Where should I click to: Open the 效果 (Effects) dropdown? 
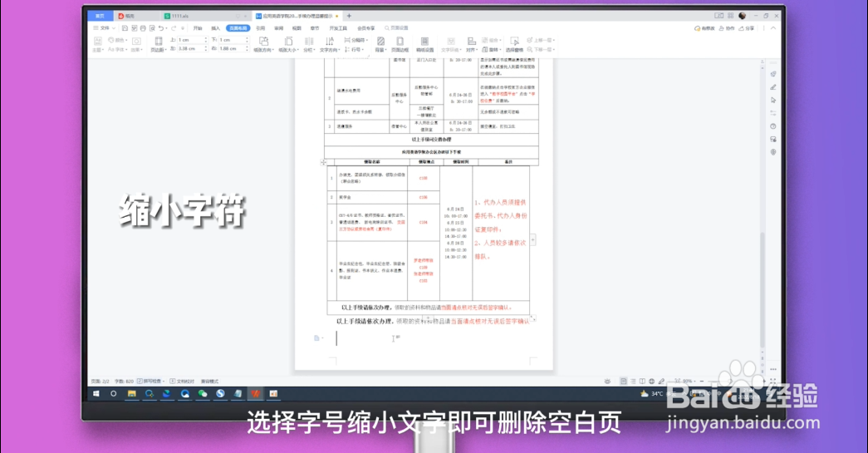point(136,44)
